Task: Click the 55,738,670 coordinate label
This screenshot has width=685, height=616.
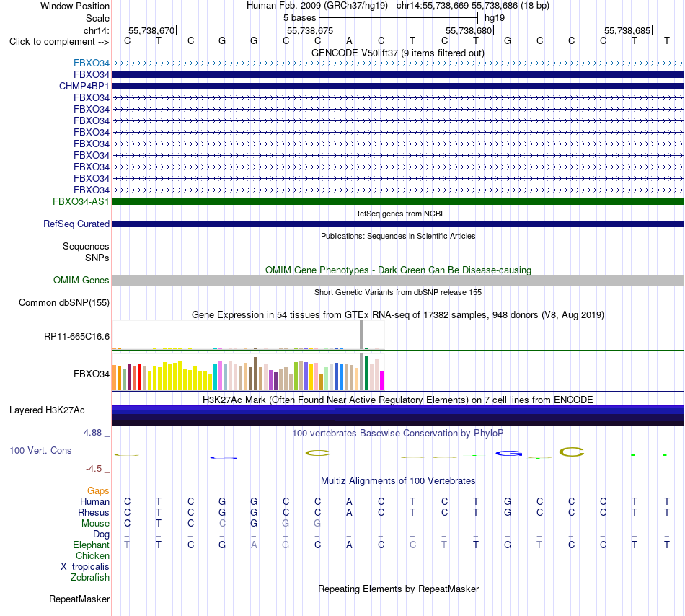Action: [x=151, y=30]
